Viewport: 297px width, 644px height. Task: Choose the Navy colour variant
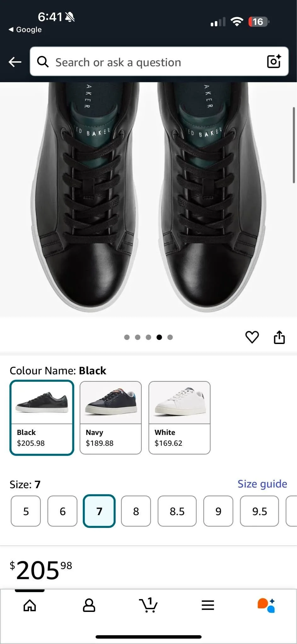pyautogui.click(x=111, y=418)
